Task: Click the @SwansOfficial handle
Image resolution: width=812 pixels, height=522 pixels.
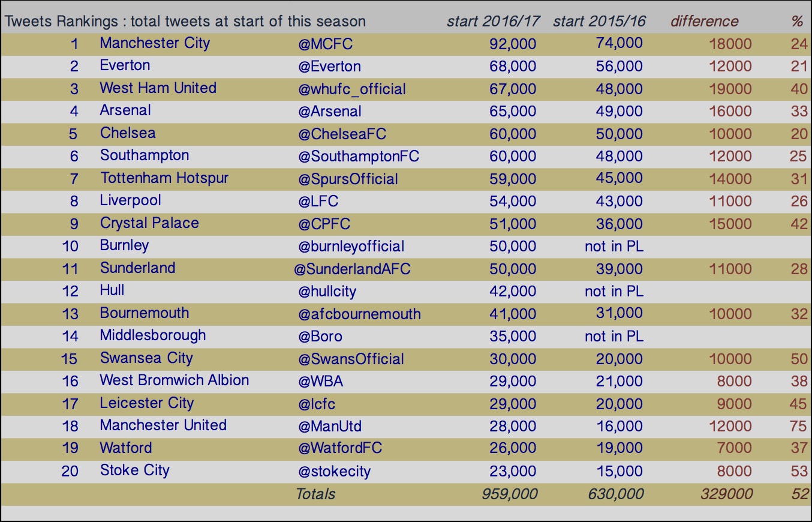Action: (351, 359)
